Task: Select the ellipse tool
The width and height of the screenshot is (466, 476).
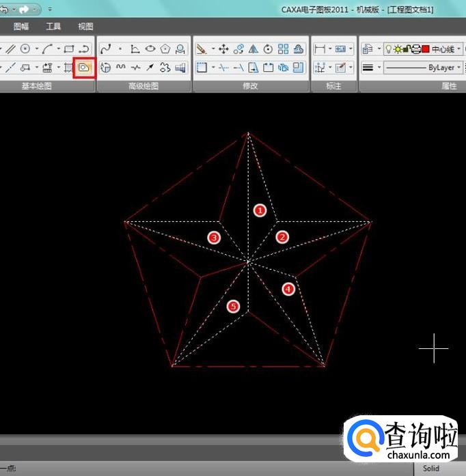Action: click(150, 49)
